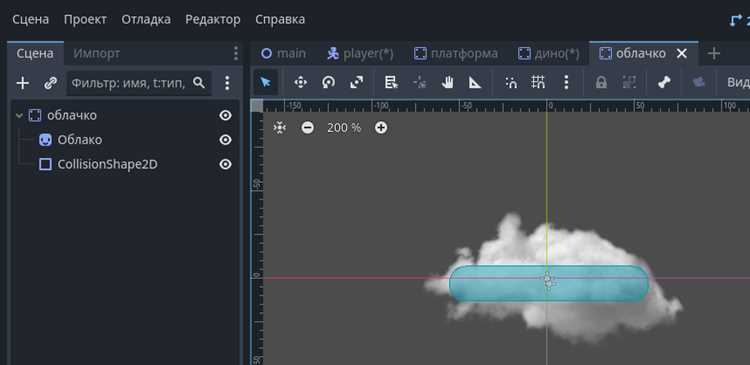
Task: Lock the selected node
Action: 601,83
